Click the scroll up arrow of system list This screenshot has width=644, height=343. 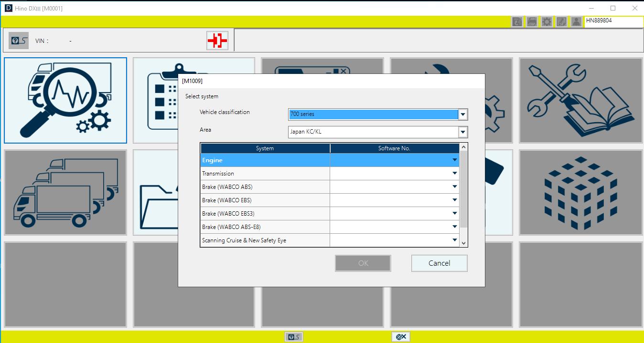click(463, 147)
